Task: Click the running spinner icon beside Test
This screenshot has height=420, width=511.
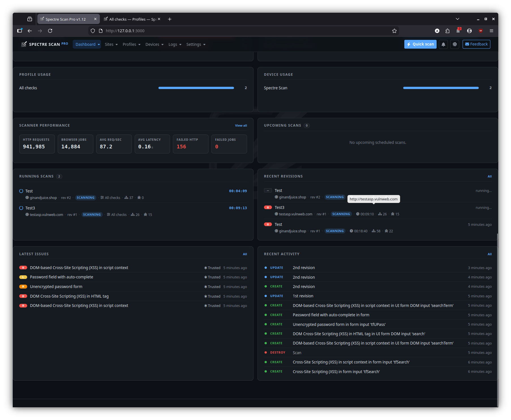Action: tap(21, 191)
